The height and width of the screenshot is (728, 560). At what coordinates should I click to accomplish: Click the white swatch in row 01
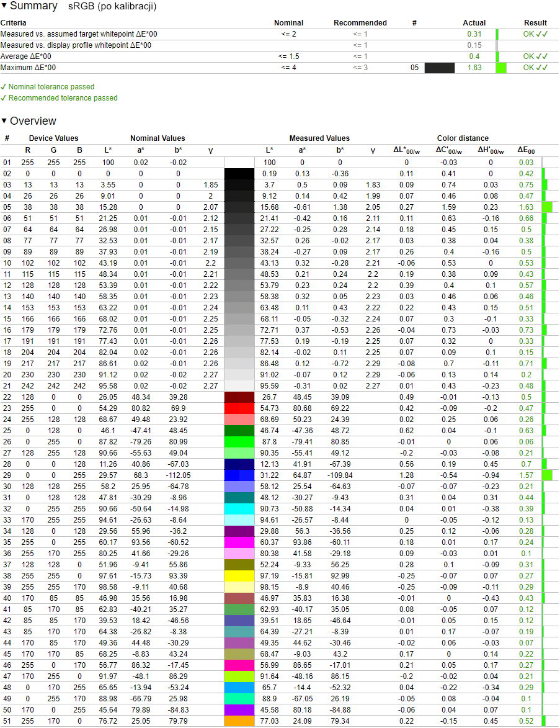click(239, 163)
